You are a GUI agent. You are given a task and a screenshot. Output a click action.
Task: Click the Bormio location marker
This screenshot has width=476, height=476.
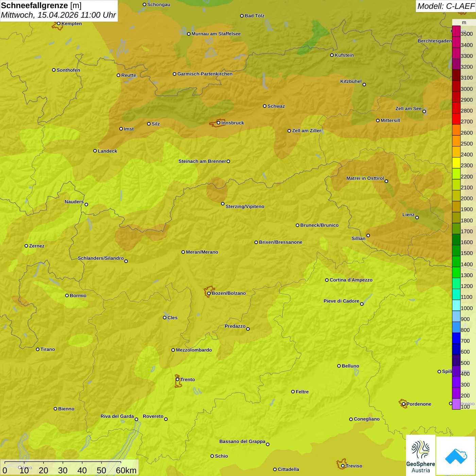(x=67, y=295)
